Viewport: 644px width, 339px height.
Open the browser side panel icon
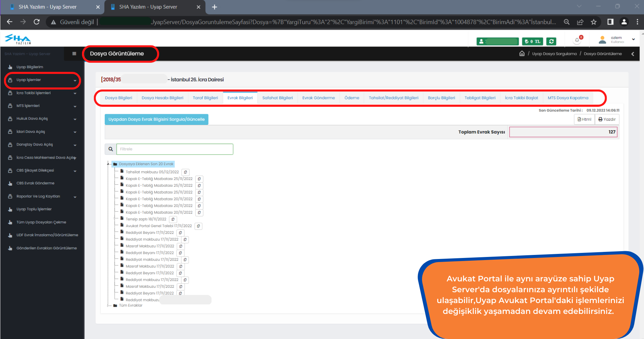(x=610, y=22)
